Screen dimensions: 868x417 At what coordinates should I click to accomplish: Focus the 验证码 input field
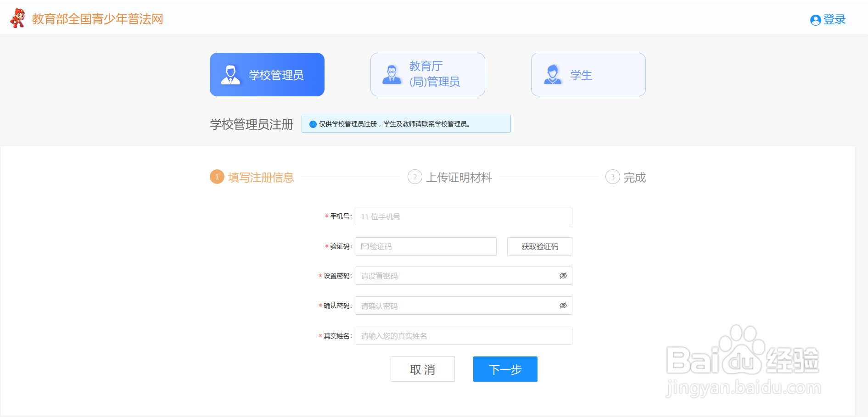(x=426, y=246)
